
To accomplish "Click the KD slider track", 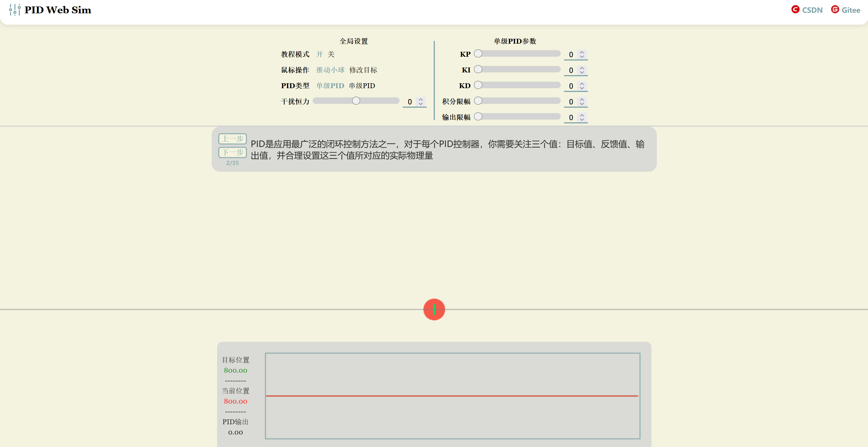I will coord(517,85).
